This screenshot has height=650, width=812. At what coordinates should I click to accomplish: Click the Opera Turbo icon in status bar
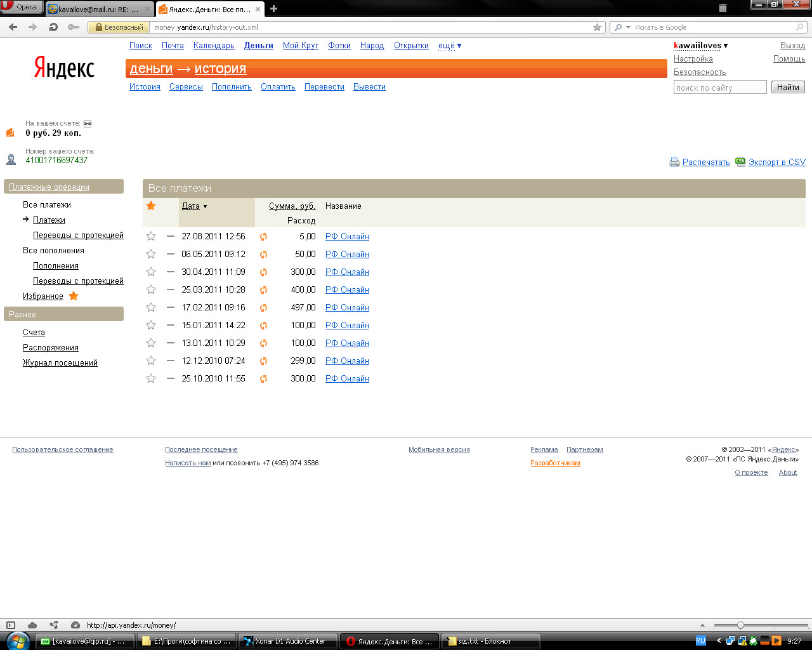[75, 625]
